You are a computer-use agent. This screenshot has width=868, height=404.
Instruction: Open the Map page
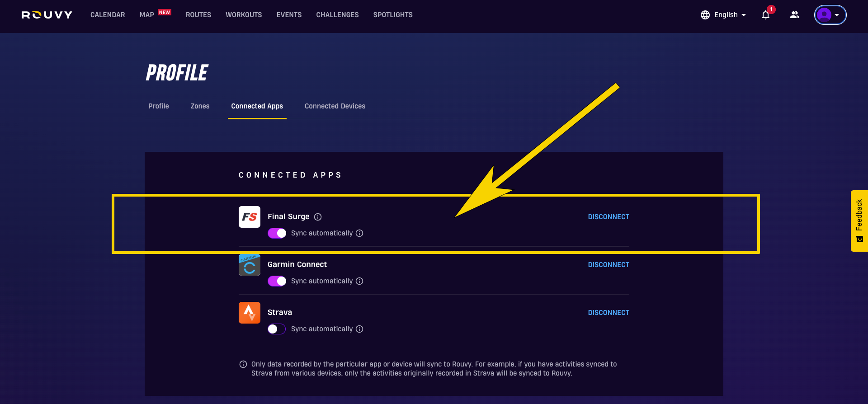147,15
